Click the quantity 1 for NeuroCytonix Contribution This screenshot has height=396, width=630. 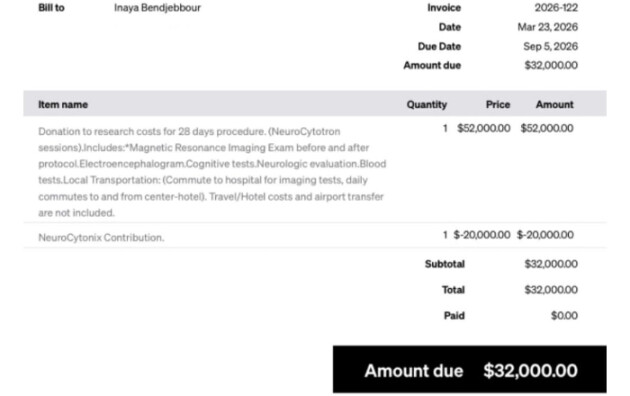click(445, 235)
